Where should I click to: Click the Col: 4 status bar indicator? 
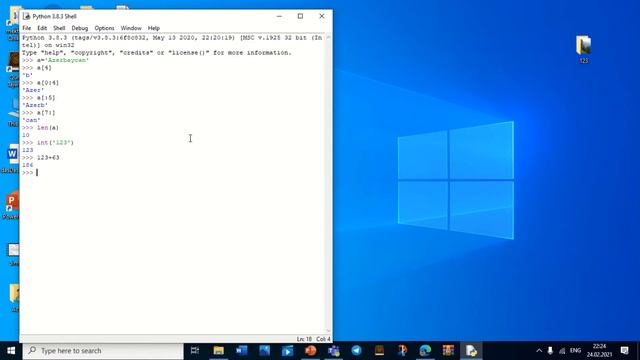(x=323, y=339)
